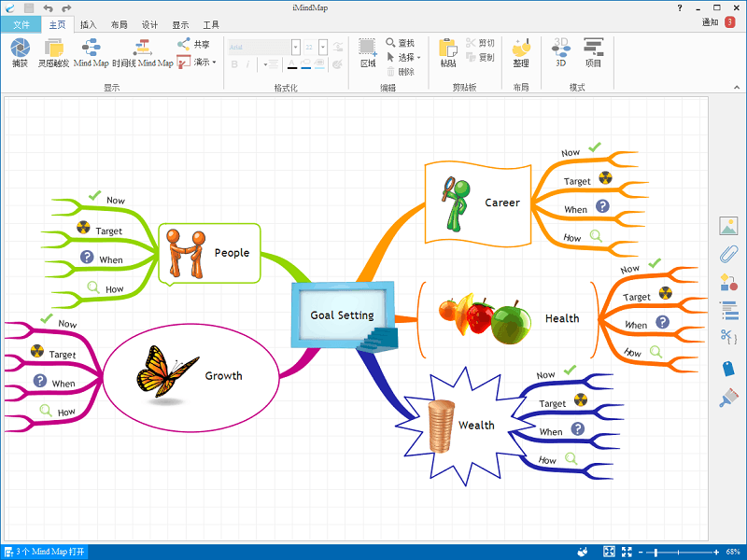Open snippets scissors panel in sidebar
747x560 pixels.
(728, 337)
